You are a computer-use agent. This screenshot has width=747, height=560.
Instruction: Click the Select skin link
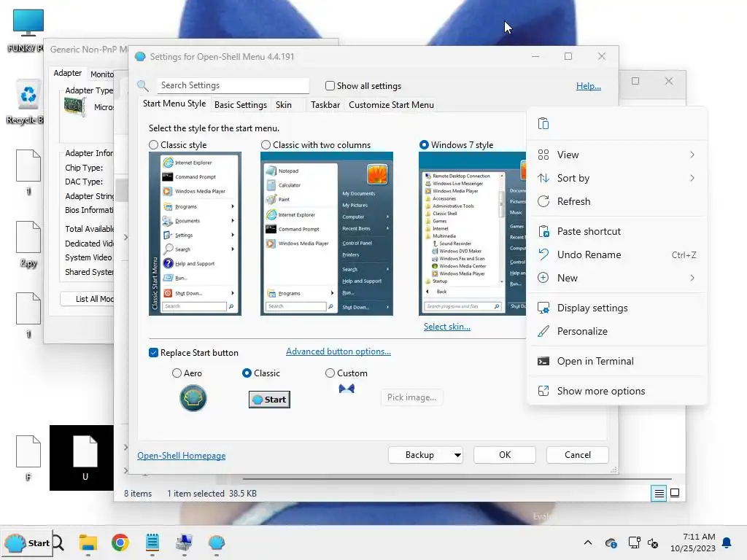tap(447, 327)
